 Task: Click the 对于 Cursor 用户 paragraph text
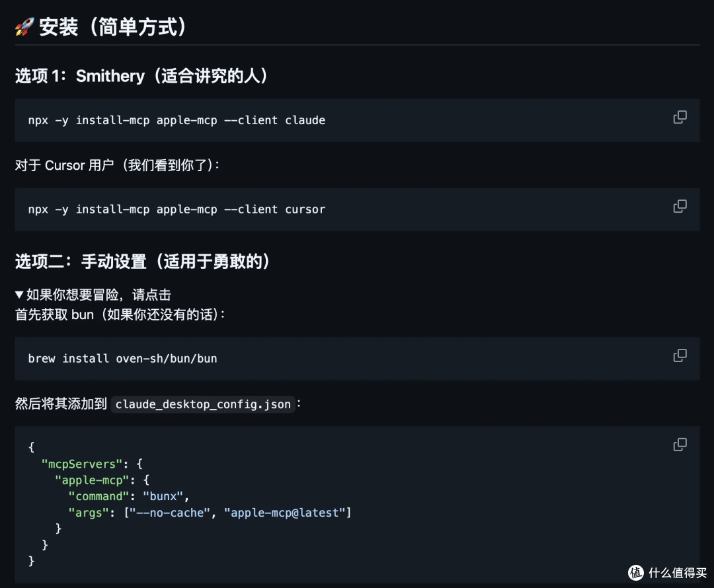[x=119, y=165]
